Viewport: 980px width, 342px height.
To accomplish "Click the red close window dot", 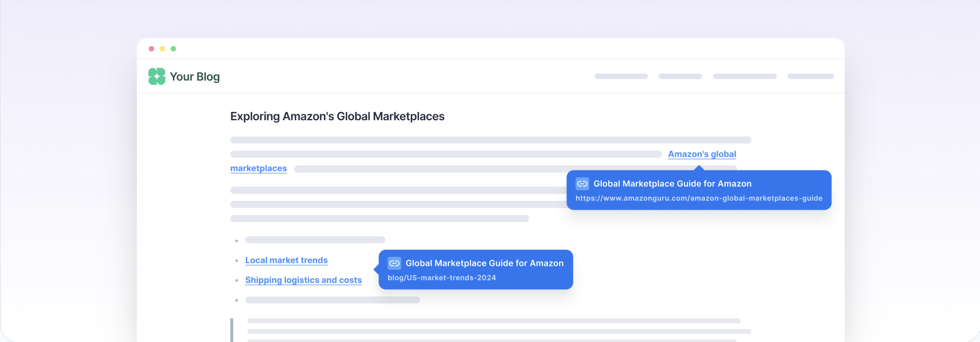I will (151, 49).
